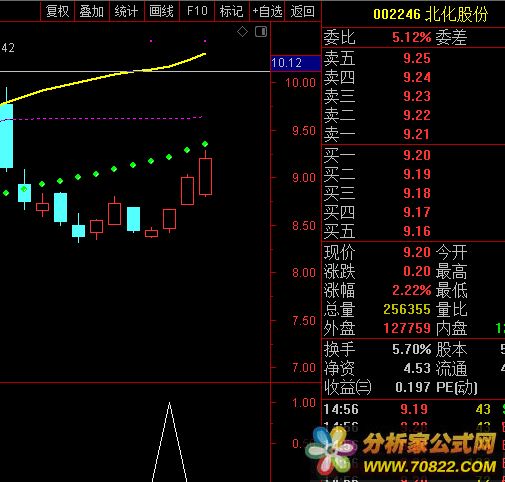Click the 最低 label
This screenshot has height=482, width=505.
coord(452,290)
